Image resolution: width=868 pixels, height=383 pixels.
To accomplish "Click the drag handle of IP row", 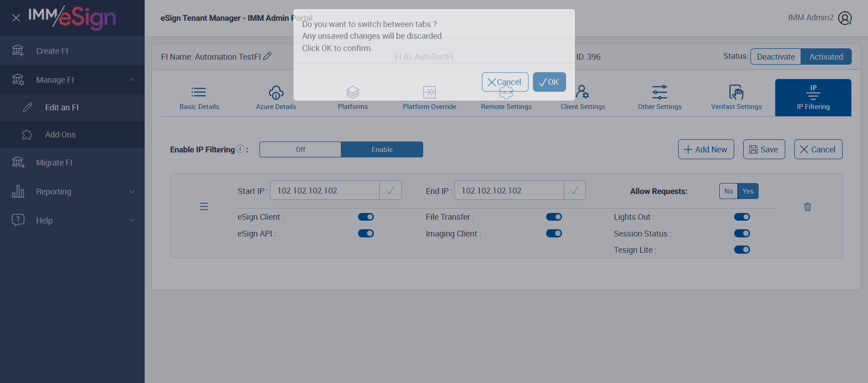I will (x=204, y=207).
